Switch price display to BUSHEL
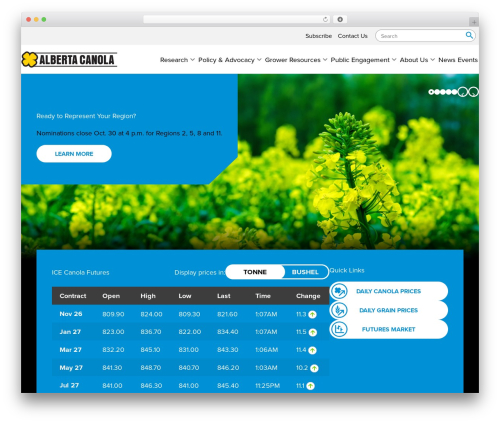 pos(305,272)
